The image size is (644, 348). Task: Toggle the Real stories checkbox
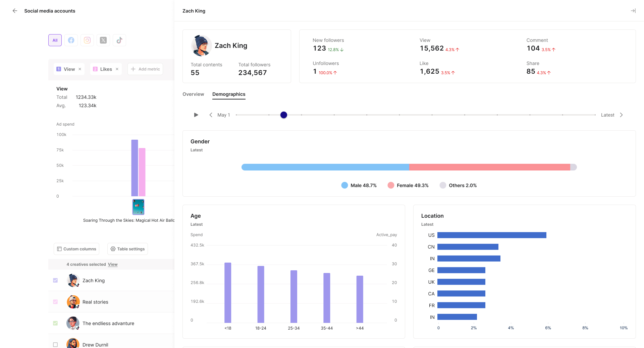55,302
